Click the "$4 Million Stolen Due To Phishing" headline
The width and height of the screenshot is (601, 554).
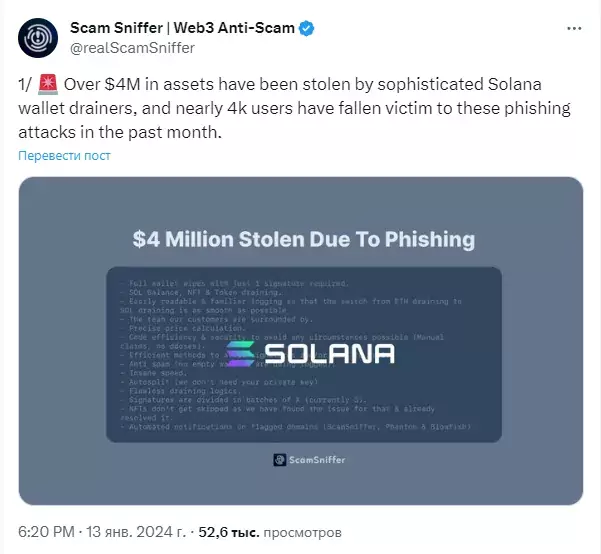coord(304,240)
